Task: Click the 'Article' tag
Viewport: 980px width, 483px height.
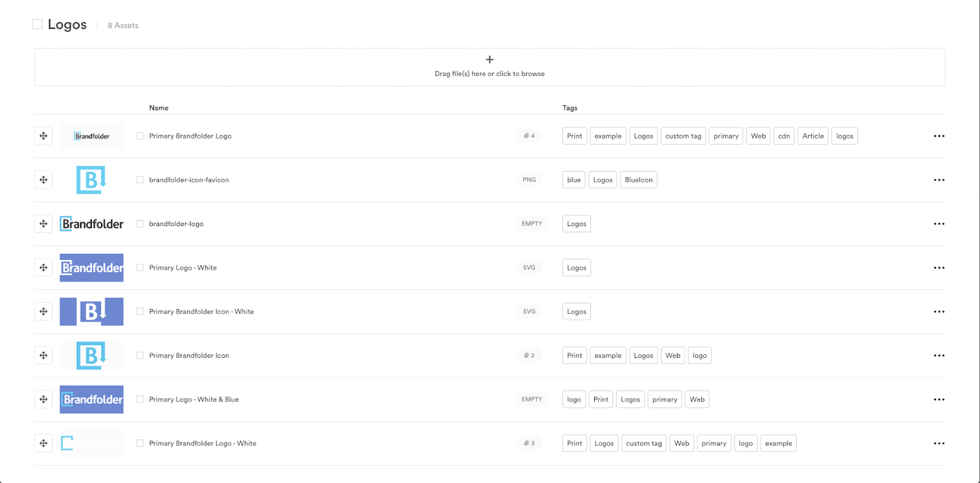Action: point(813,136)
